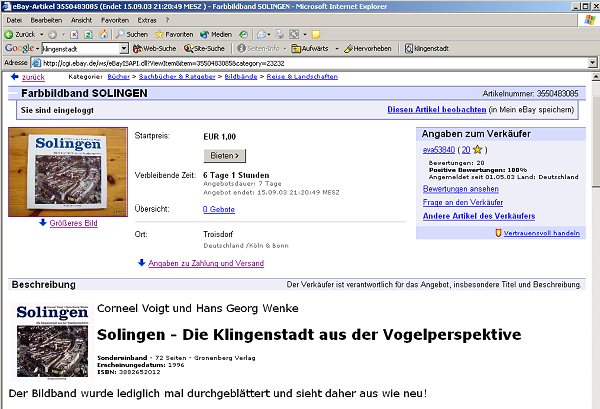The image size is (600, 409).
Task: Click the Aufwärts folder button
Action: click(310, 49)
